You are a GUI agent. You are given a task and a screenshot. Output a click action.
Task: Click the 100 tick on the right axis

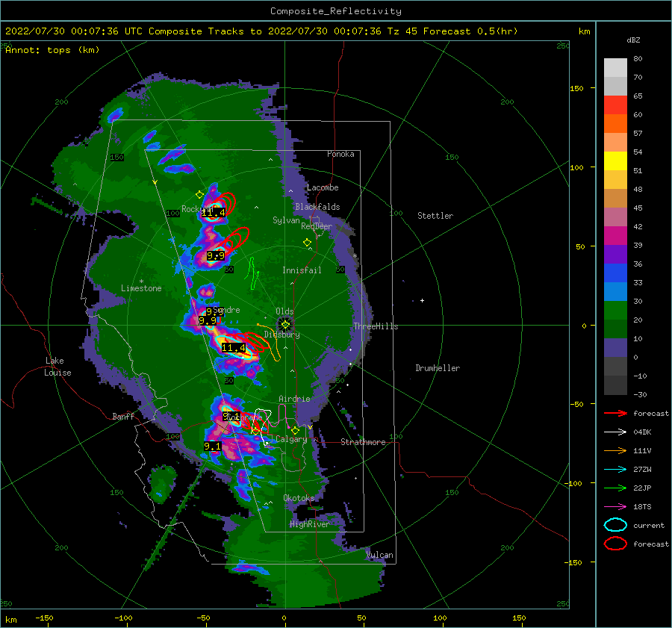(x=577, y=167)
